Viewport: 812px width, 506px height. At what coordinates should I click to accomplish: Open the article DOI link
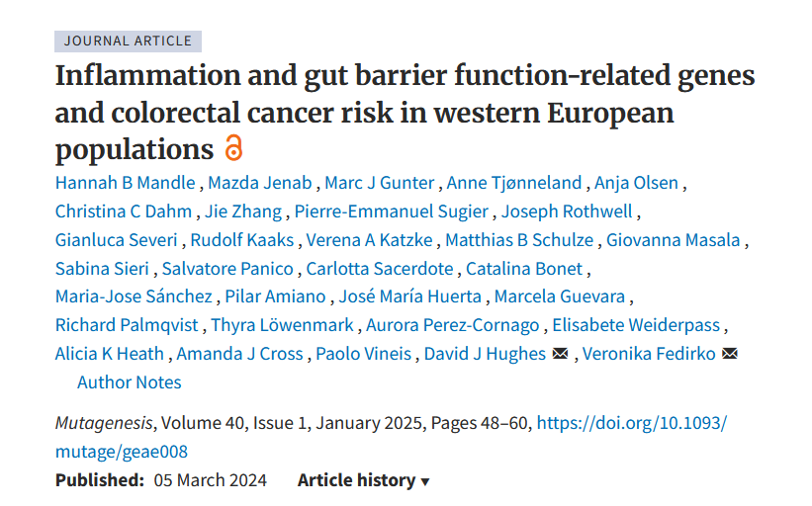coord(391,437)
